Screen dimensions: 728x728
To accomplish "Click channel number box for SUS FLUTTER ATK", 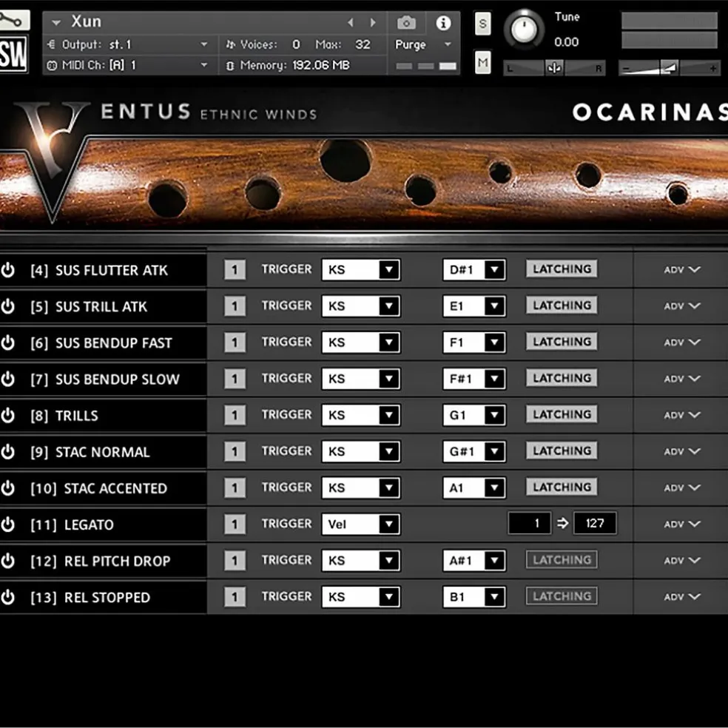I will tap(235, 269).
